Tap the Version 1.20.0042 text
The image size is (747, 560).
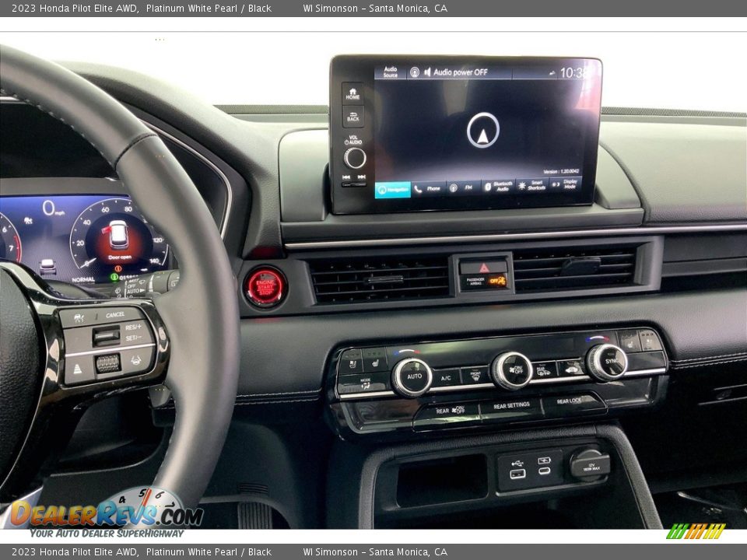561,171
